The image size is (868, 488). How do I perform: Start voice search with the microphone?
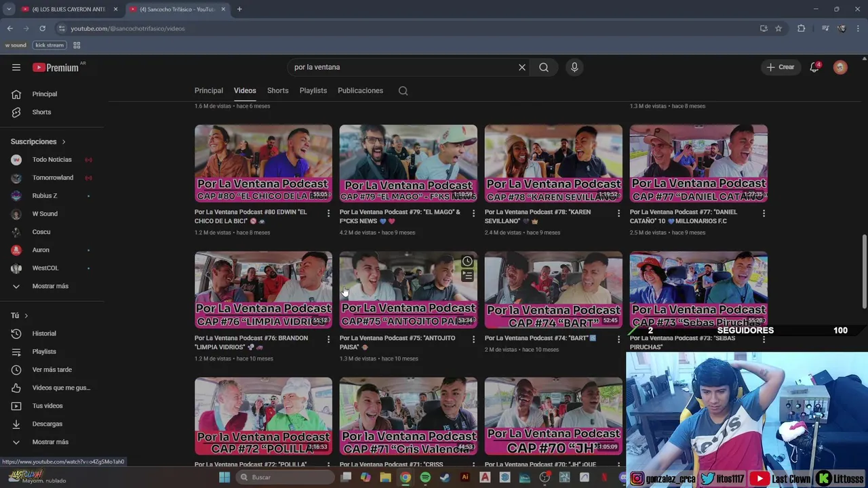(x=574, y=67)
